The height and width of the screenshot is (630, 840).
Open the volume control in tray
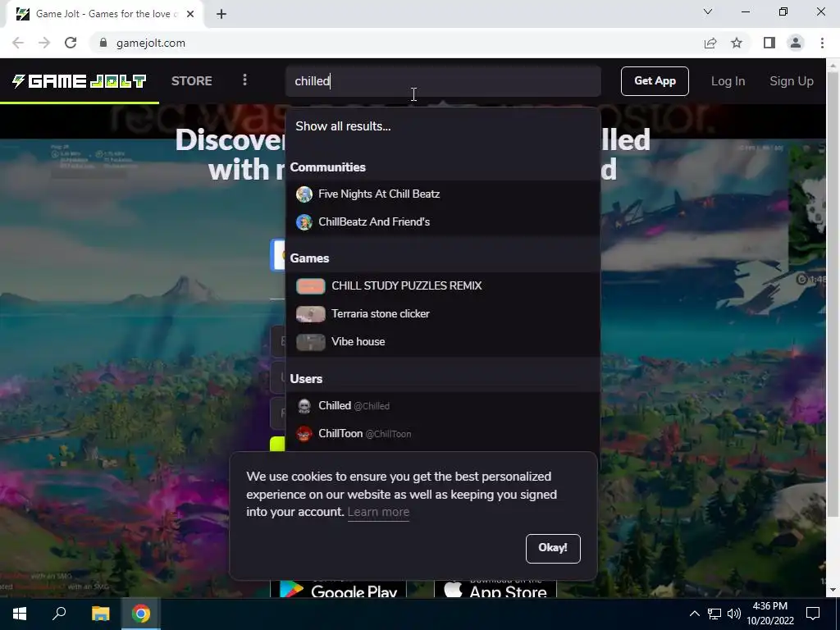[x=734, y=614]
